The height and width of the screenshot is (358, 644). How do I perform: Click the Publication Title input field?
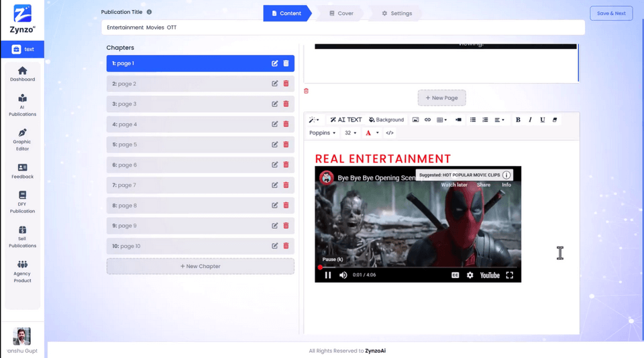pyautogui.click(x=343, y=28)
